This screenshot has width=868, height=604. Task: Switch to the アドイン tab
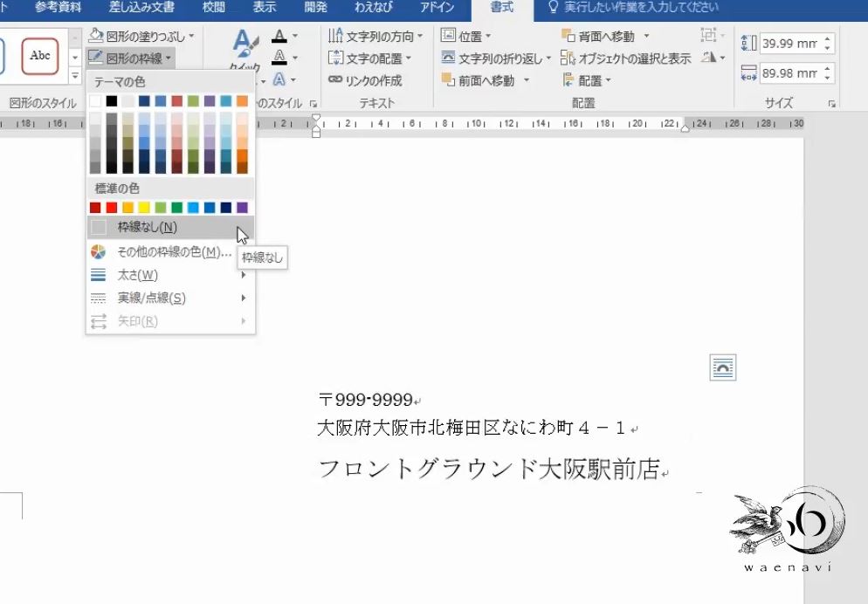pos(437,8)
